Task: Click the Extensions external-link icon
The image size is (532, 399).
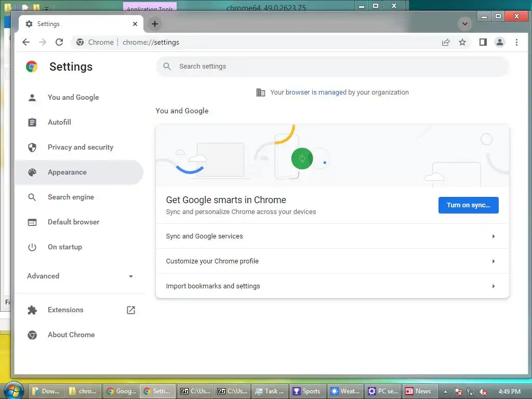Action: (x=131, y=310)
